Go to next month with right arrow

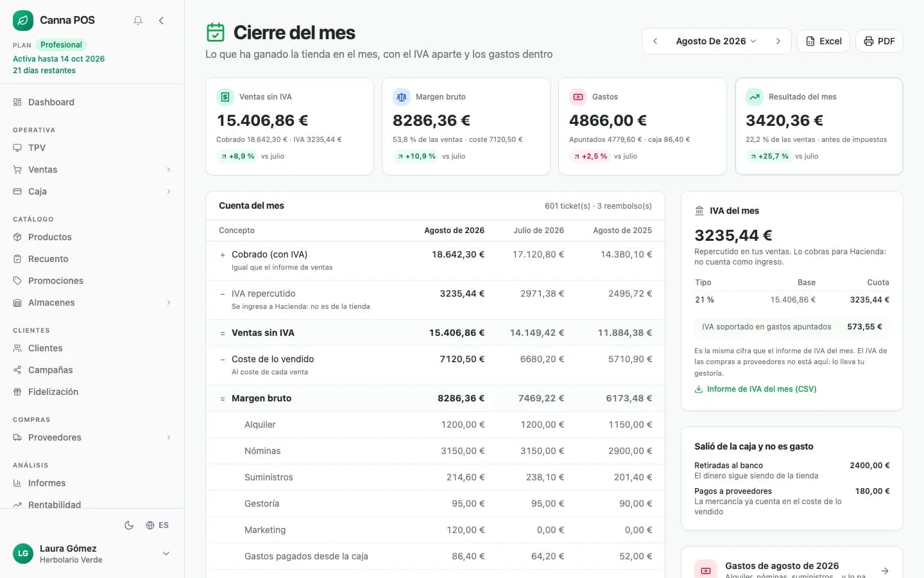pos(778,41)
